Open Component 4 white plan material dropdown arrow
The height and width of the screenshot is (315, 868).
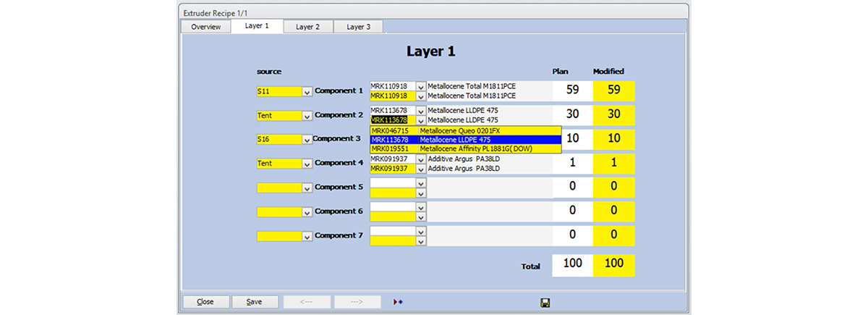click(x=422, y=159)
